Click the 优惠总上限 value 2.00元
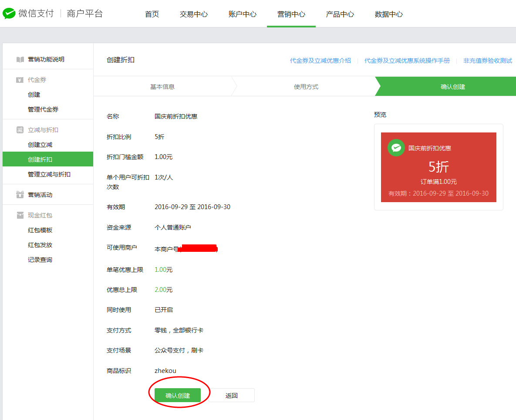The height and width of the screenshot is (420, 516). tap(164, 290)
